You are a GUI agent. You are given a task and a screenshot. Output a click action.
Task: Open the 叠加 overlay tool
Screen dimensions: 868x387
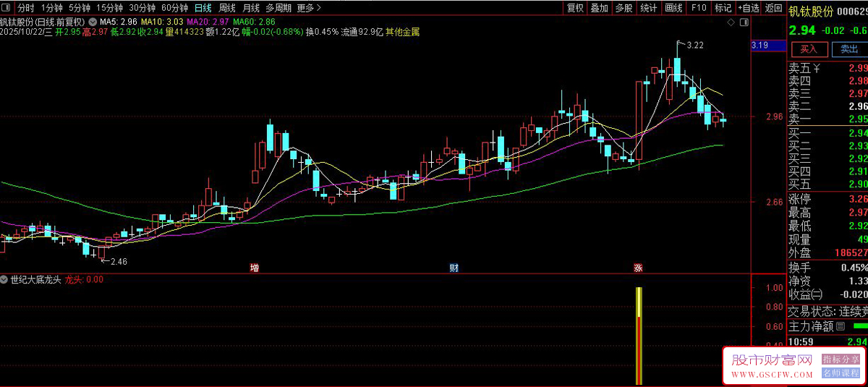(x=599, y=8)
